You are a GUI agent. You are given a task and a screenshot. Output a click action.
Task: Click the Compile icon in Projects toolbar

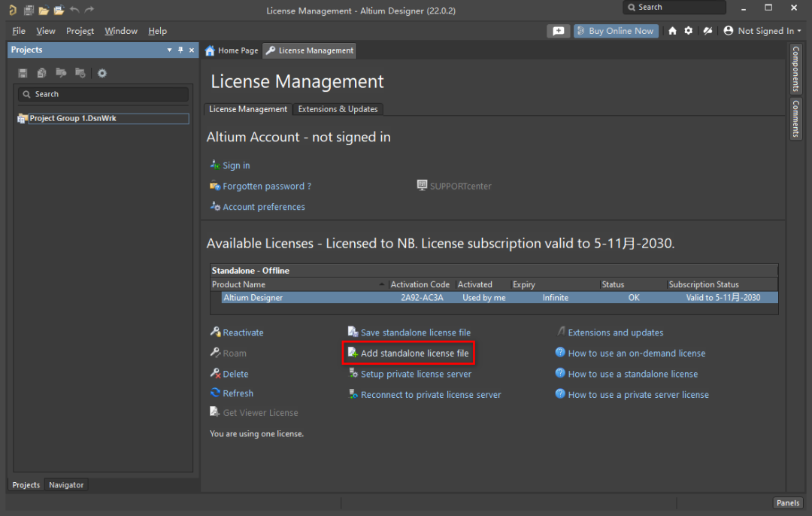tap(42, 73)
